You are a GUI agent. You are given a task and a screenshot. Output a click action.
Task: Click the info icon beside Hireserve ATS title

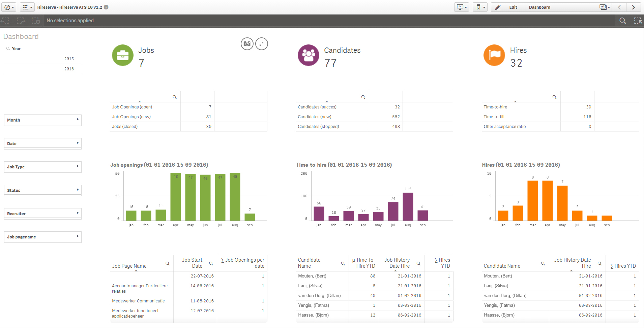107,7
